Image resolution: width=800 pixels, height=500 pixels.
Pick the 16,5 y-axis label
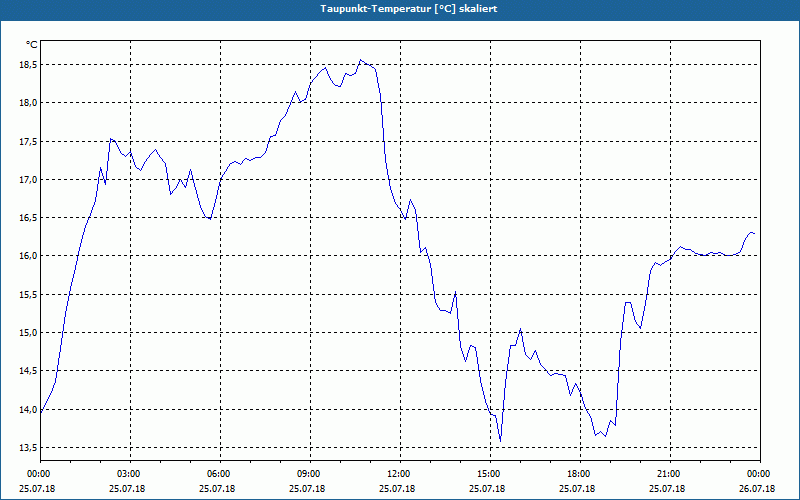tap(29, 218)
